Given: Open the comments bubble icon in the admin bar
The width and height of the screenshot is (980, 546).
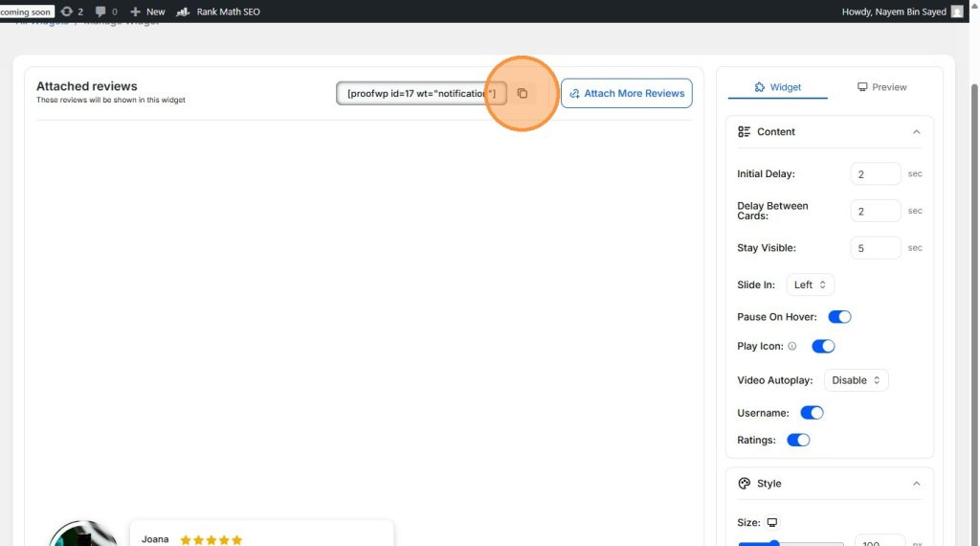Looking at the screenshot, I should [x=100, y=11].
